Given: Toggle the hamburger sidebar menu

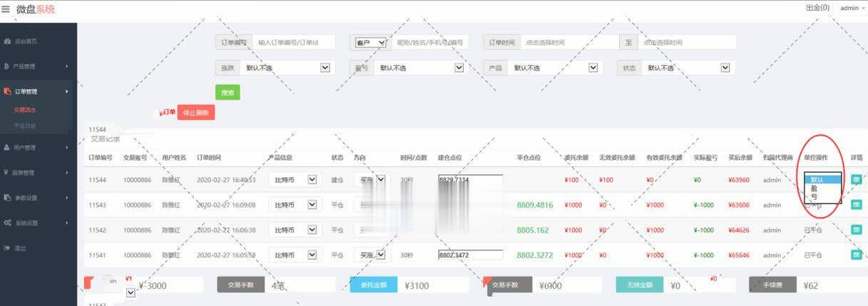Looking at the screenshot, I should click(6, 9).
